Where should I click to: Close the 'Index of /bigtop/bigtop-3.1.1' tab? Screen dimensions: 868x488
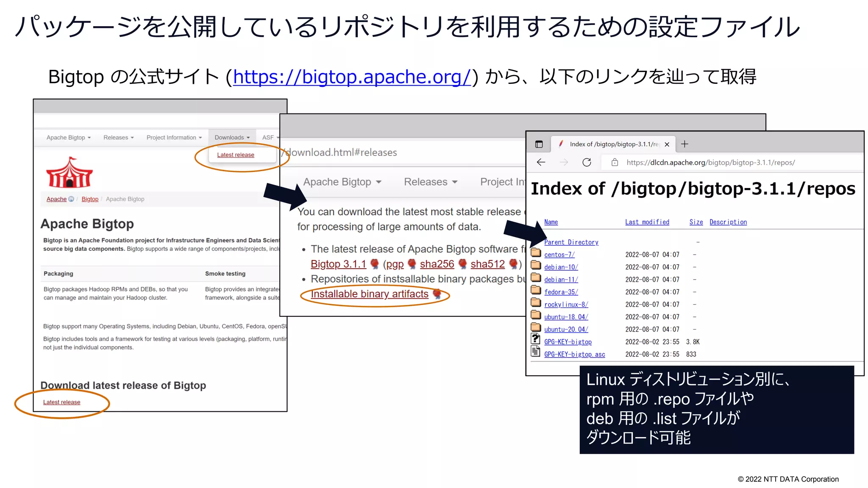point(667,144)
